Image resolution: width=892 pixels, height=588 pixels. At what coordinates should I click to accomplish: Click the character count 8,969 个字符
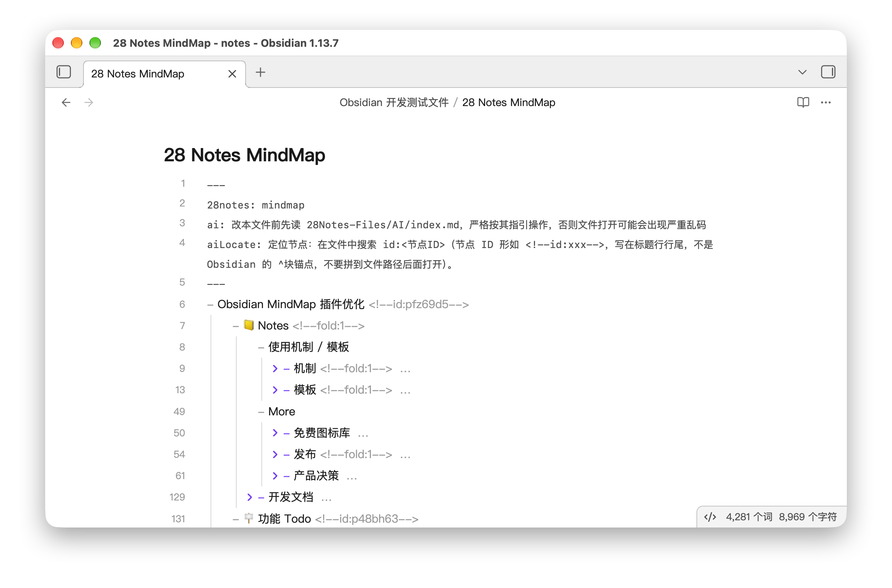click(808, 517)
